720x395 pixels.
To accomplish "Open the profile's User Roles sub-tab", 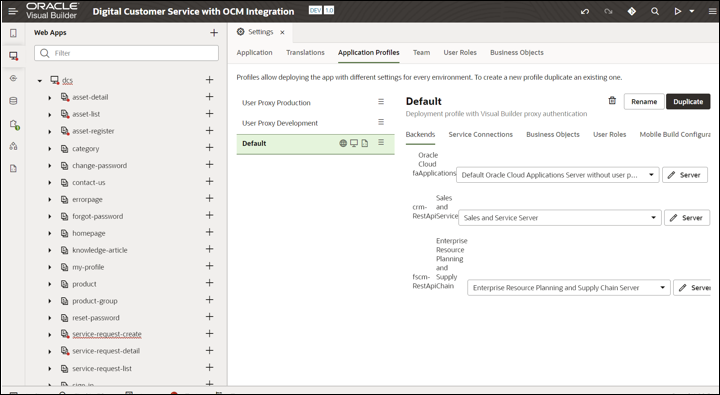I will click(609, 135).
